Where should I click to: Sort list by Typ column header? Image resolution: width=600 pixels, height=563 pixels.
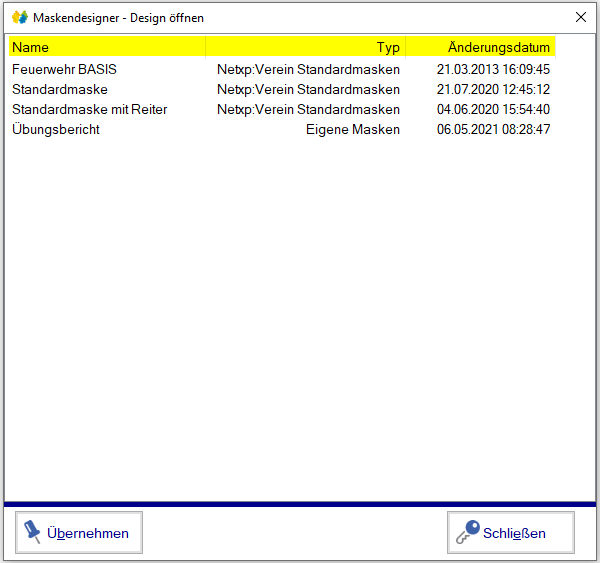305,47
